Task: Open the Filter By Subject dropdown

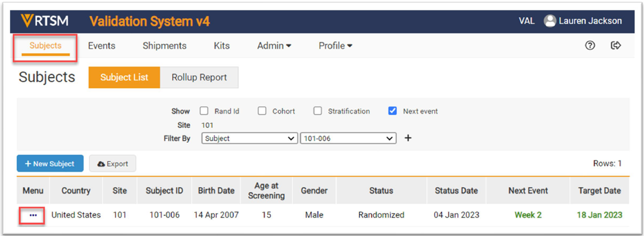Action: tap(250, 138)
